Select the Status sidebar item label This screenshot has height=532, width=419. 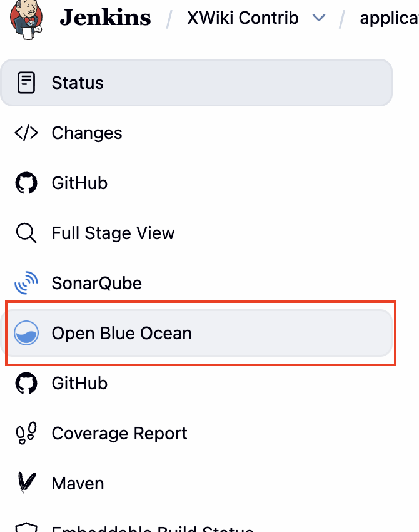coord(78,83)
